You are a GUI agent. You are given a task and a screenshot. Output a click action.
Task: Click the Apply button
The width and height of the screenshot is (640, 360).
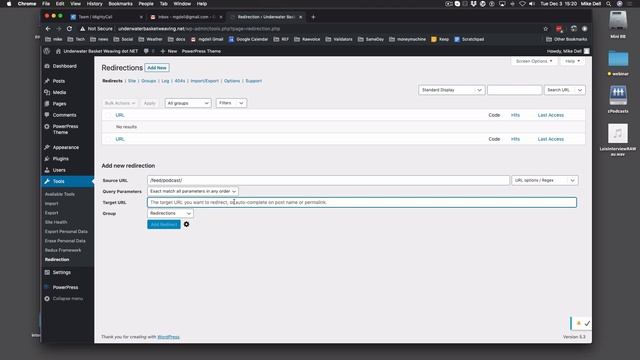point(149,103)
